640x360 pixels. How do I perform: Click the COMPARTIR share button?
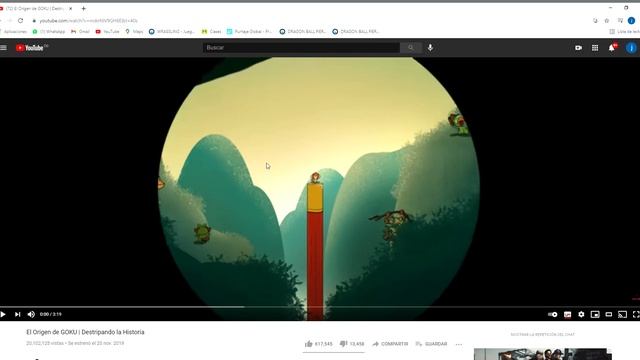[x=390, y=344]
